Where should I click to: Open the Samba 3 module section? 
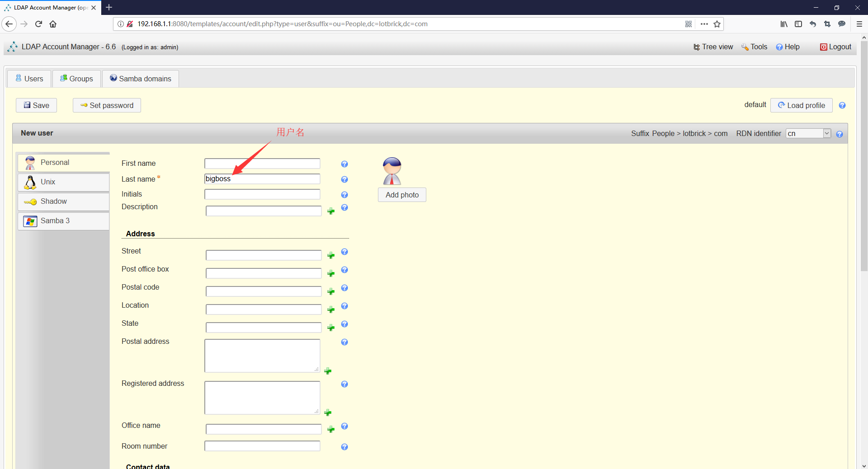pyautogui.click(x=64, y=221)
